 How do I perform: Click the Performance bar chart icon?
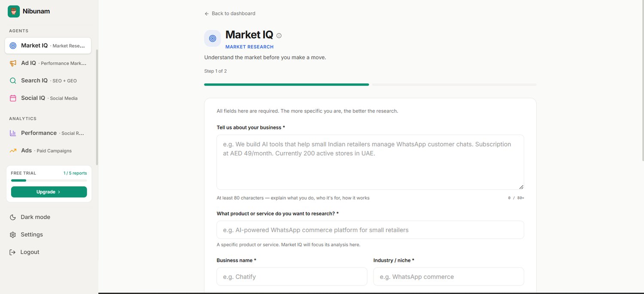(x=13, y=133)
